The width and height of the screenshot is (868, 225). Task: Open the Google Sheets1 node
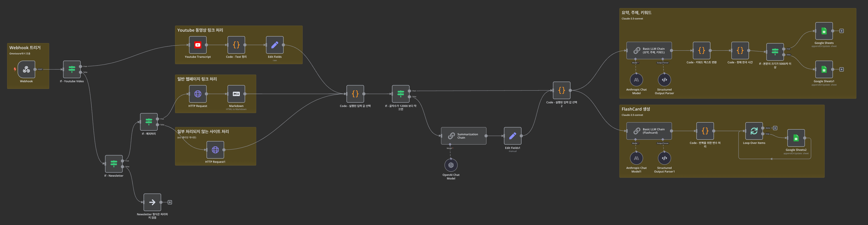[x=824, y=69]
